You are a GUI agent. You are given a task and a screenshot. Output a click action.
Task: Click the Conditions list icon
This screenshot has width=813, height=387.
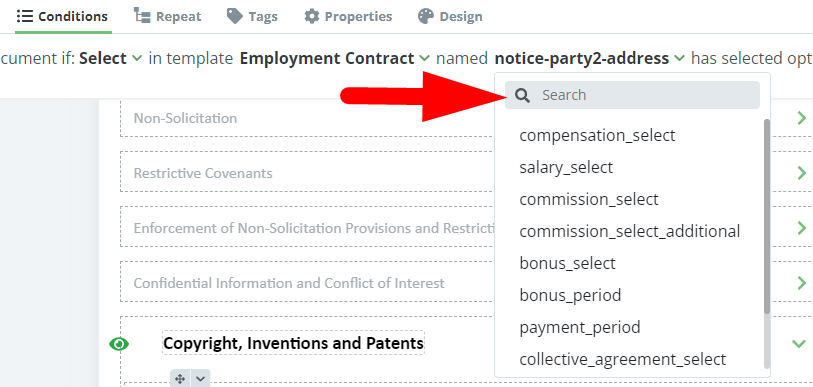click(25, 17)
